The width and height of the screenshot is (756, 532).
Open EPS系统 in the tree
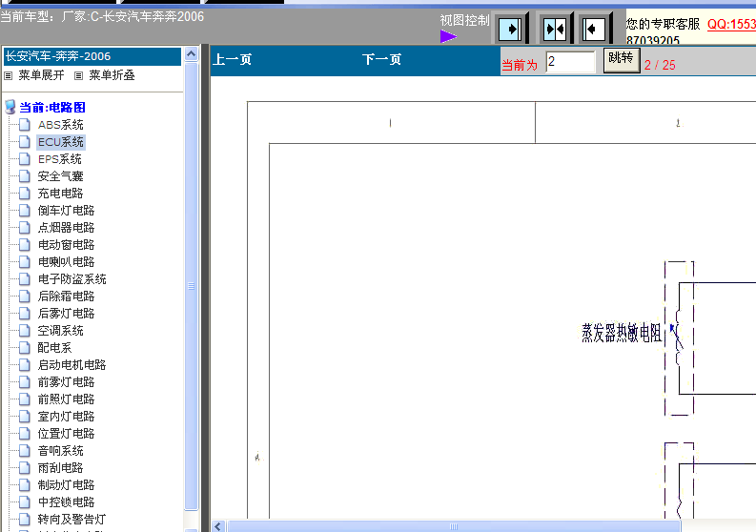[60, 159]
